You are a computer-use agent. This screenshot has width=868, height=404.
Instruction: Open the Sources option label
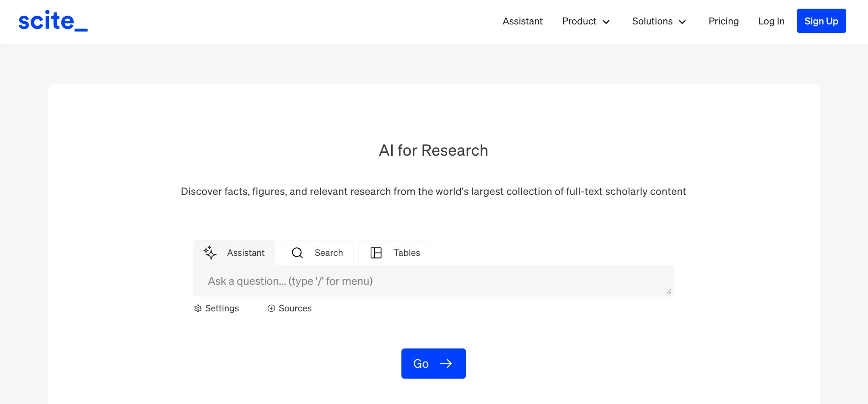click(295, 308)
